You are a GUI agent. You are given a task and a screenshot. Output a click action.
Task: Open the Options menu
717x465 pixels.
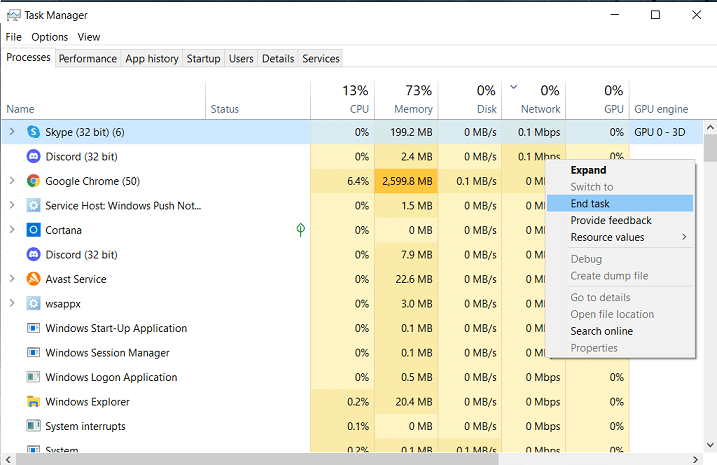[49, 37]
